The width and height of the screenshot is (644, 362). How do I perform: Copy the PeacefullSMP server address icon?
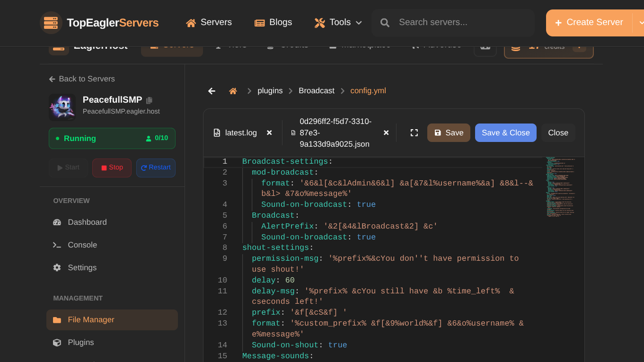tap(150, 100)
